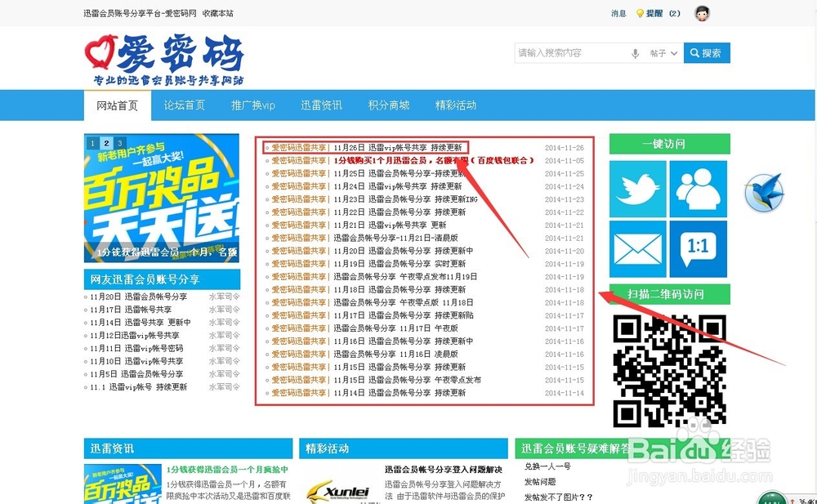Open the 推广换vip menu item

tap(252, 105)
